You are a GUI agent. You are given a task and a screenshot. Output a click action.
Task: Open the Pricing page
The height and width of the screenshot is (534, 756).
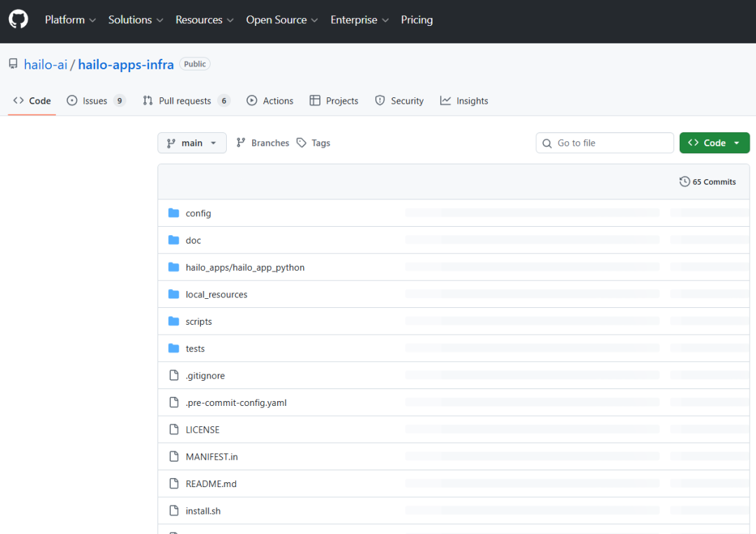coord(416,20)
